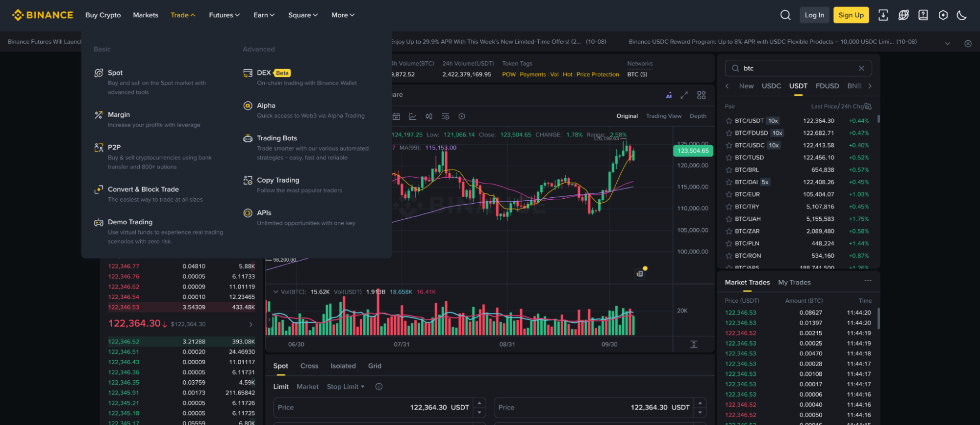Open the line chart indicators icon

(x=413, y=116)
